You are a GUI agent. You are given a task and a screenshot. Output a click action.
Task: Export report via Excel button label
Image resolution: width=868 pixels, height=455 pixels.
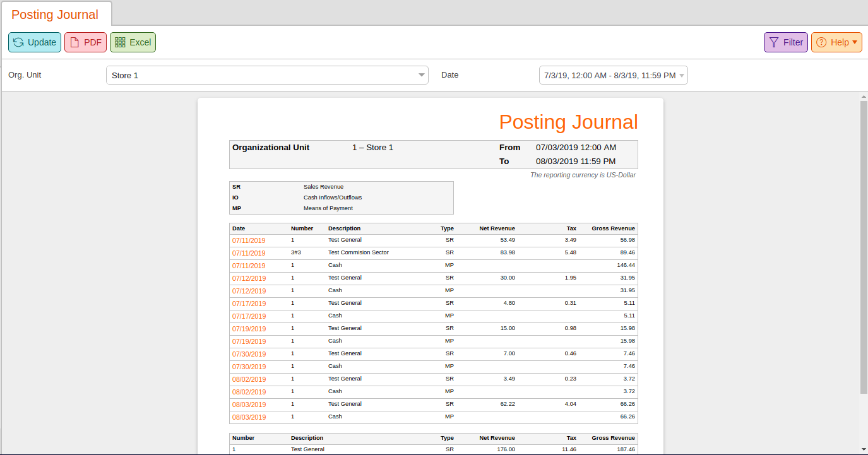pyautogui.click(x=140, y=42)
